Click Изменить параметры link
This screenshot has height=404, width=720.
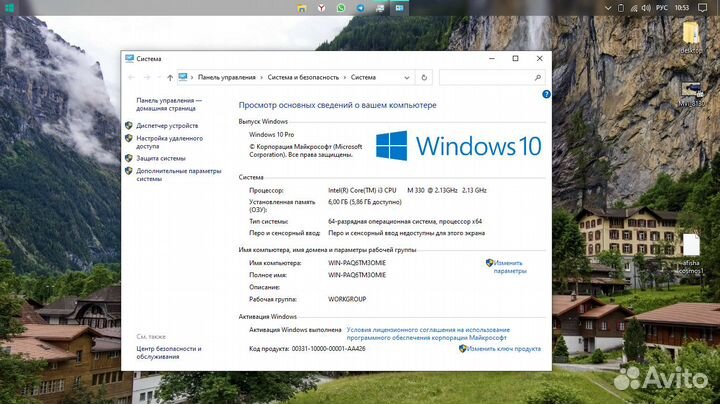click(x=508, y=267)
